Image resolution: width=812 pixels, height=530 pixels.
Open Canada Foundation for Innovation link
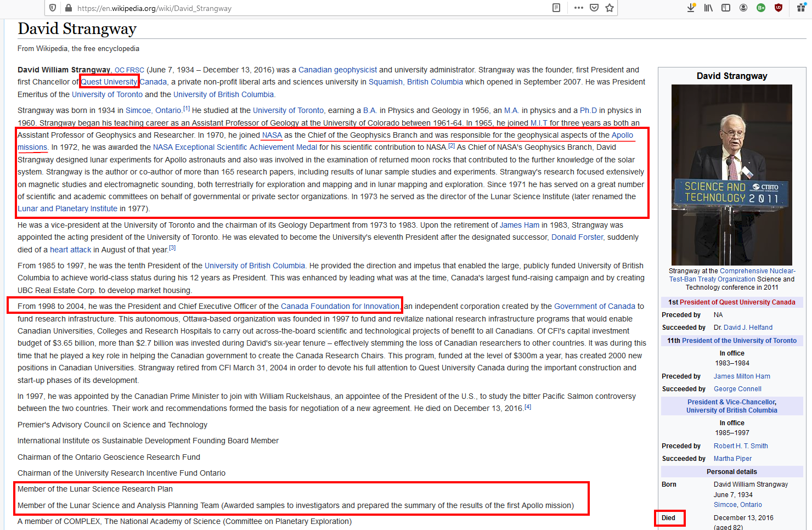pyautogui.click(x=340, y=306)
